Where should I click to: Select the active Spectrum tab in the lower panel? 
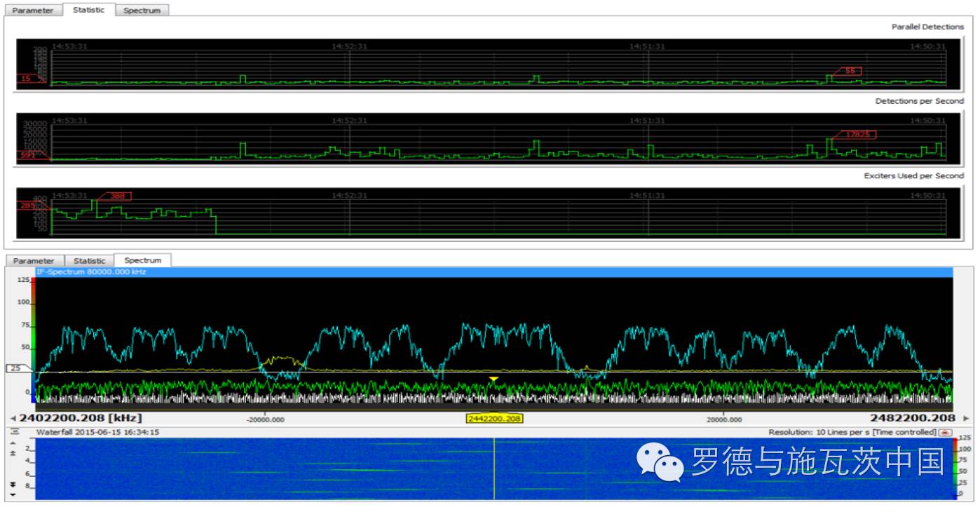[x=142, y=260]
